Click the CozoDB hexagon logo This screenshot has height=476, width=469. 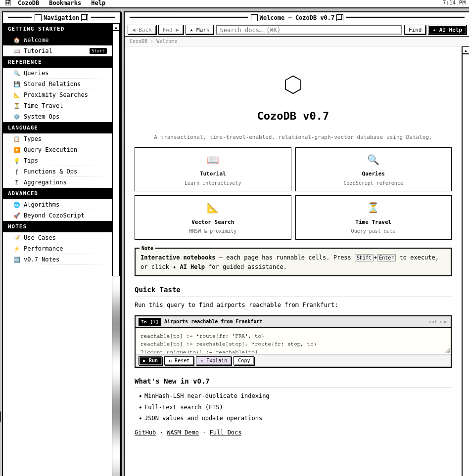[x=293, y=85]
